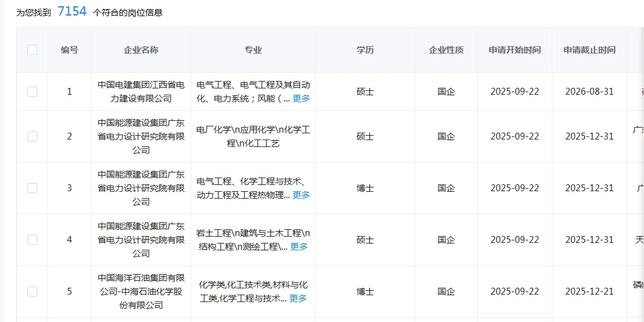The height and width of the screenshot is (322, 644).
Task: Expand 更多 in row 3 专业 cell
Action: pyautogui.click(x=301, y=195)
